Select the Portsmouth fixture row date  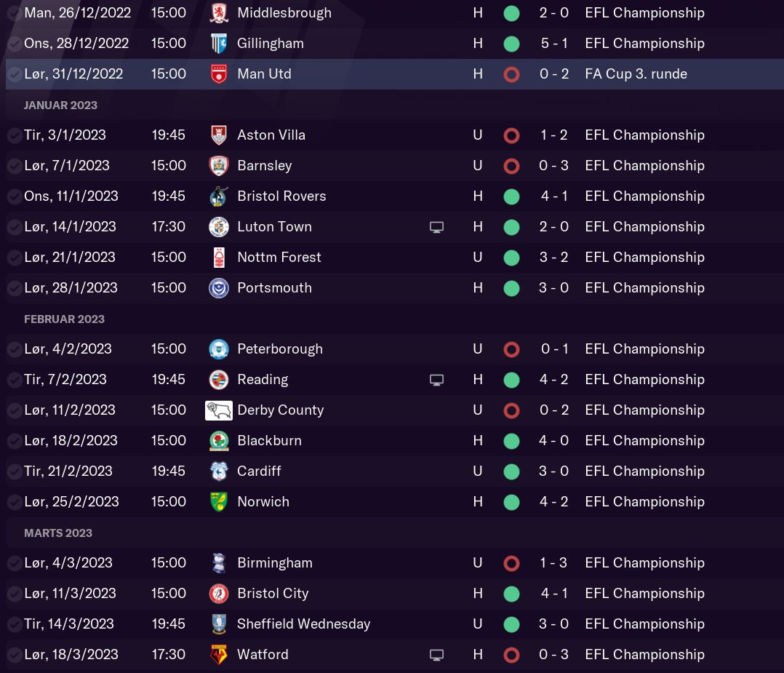pos(71,288)
